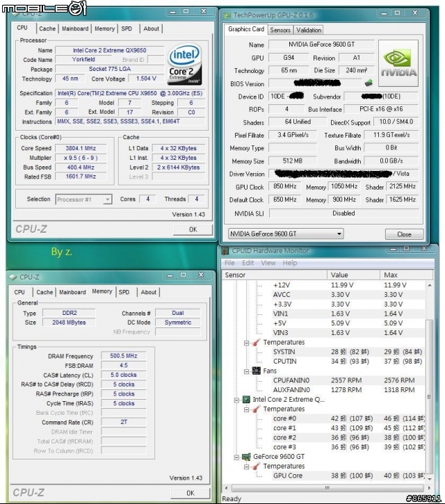Click OK in upper CPU-Z window
This screenshot has width=445, height=504.
[193, 229]
